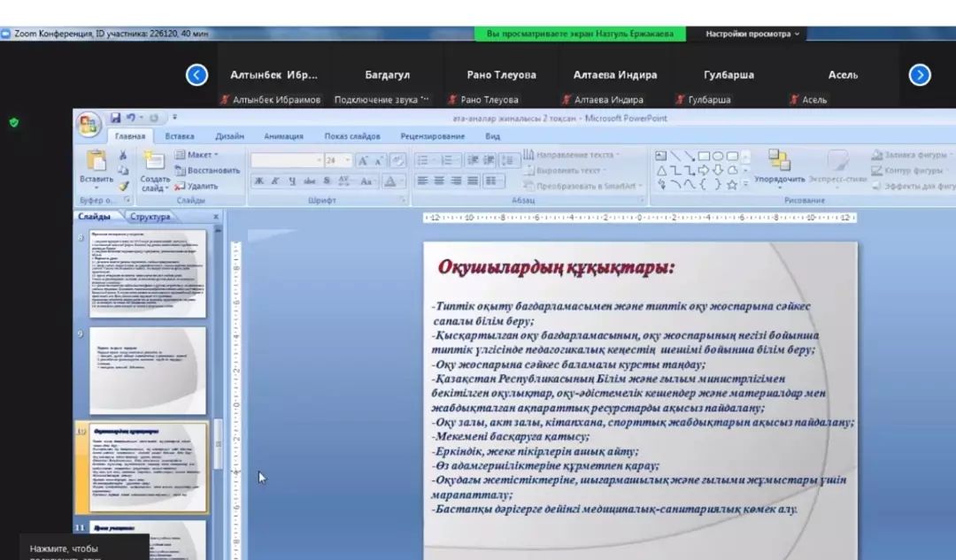Click Заливка фигуры shape fill button
This screenshot has height=560, width=956.
click(x=910, y=155)
